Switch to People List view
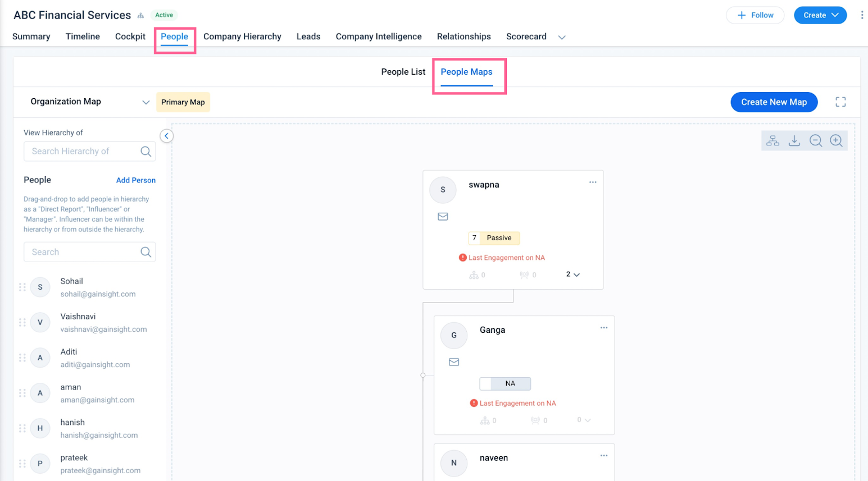Image resolution: width=868 pixels, height=481 pixels. coord(403,72)
